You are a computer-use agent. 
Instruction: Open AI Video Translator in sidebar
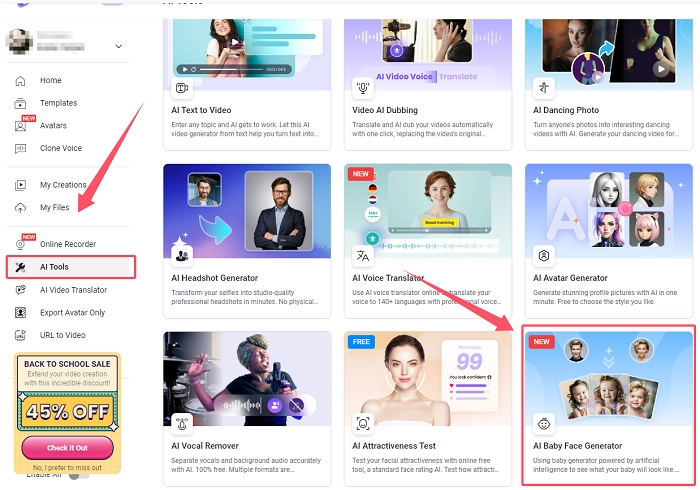tap(73, 290)
